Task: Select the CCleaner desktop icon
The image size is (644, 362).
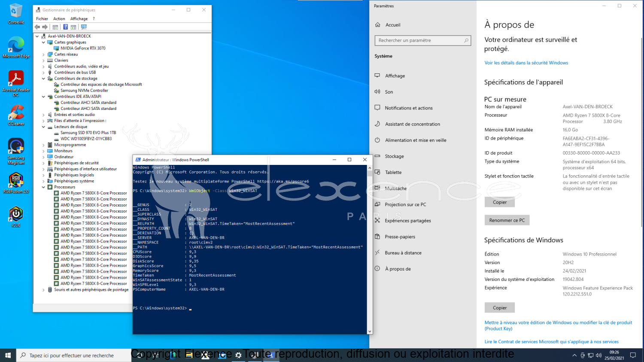Action: (16, 115)
